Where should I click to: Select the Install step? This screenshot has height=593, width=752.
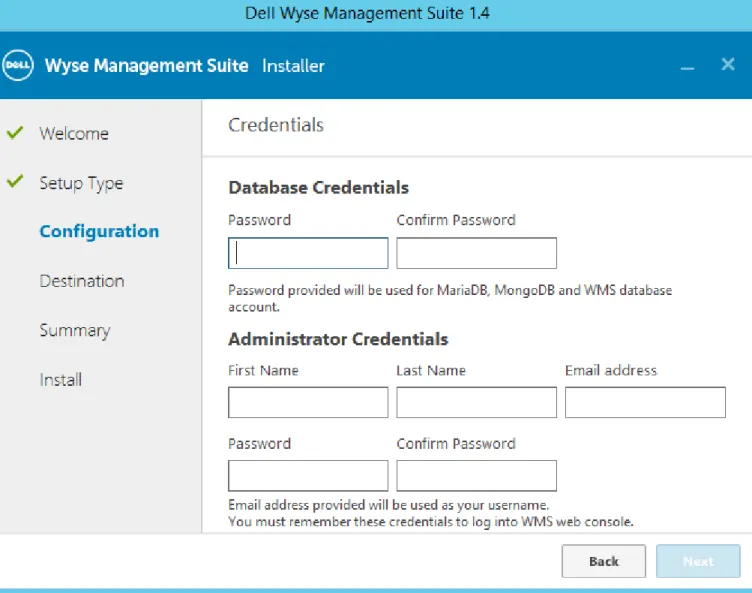coord(60,380)
